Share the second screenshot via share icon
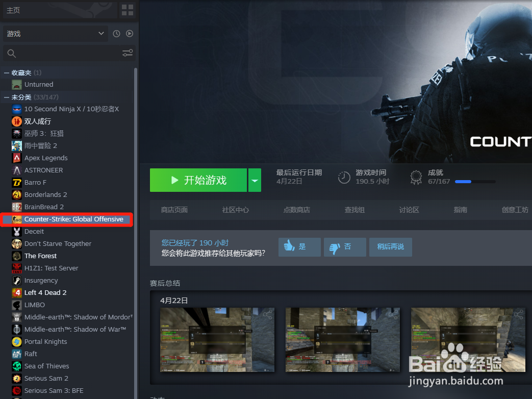 point(393,314)
